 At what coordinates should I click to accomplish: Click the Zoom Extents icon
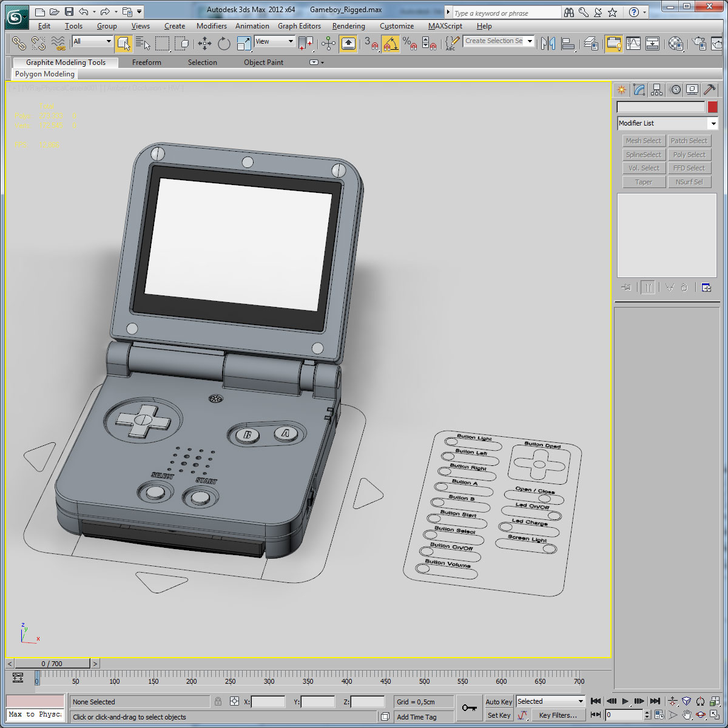click(687, 701)
